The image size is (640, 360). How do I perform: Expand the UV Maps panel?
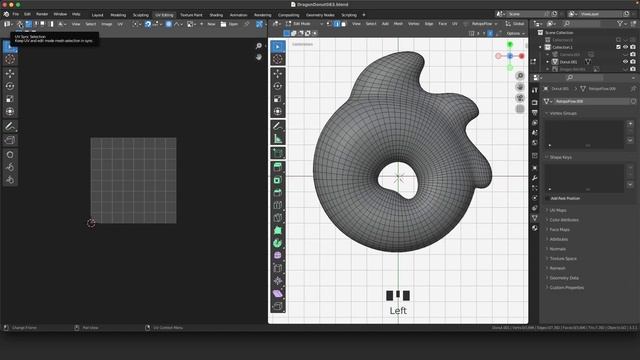[558, 210]
